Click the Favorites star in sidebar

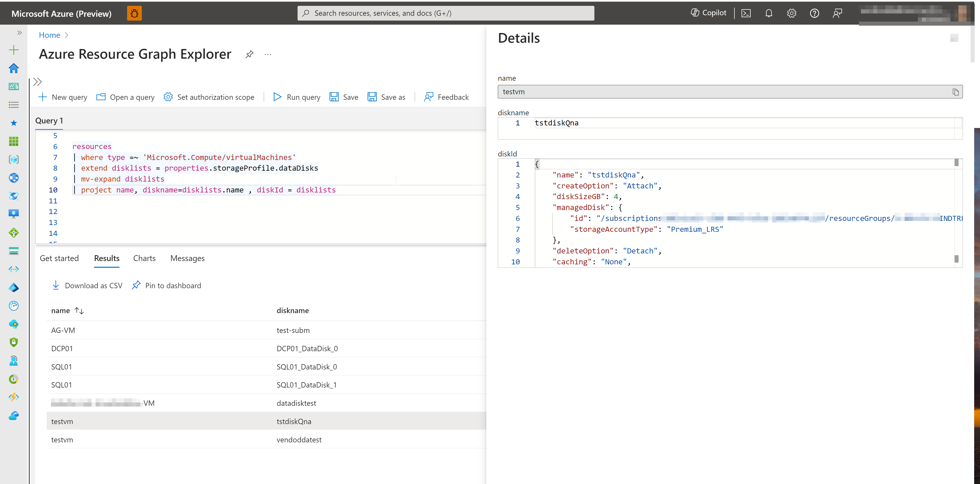click(x=14, y=123)
